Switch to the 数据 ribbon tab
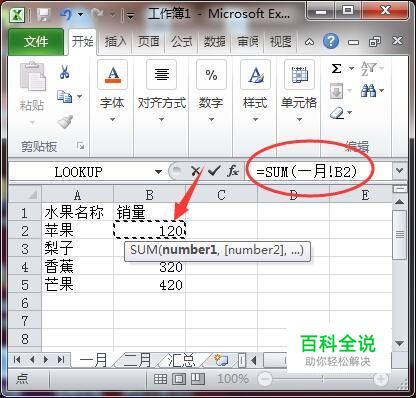Image resolution: width=416 pixels, height=398 pixels. [214, 42]
